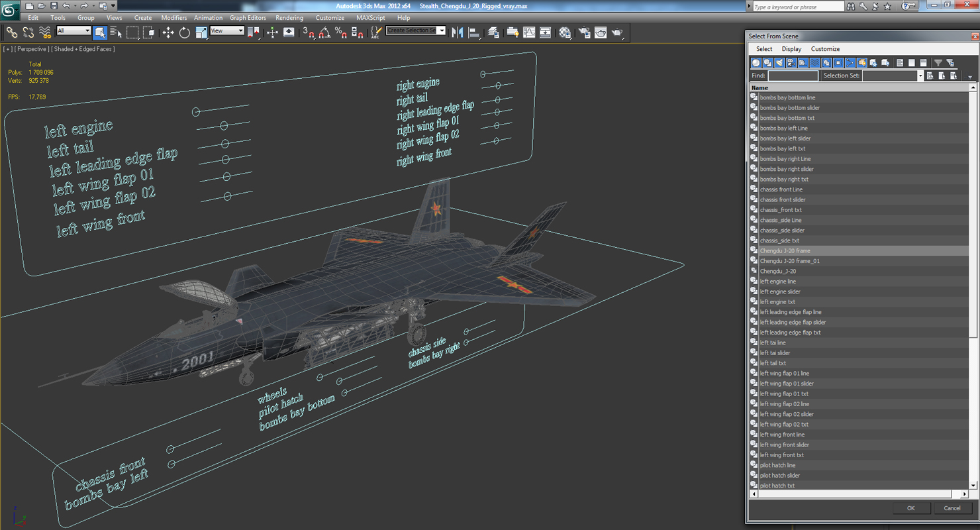Toggle Display Shapes filter in dialog

[x=767, y=63]
